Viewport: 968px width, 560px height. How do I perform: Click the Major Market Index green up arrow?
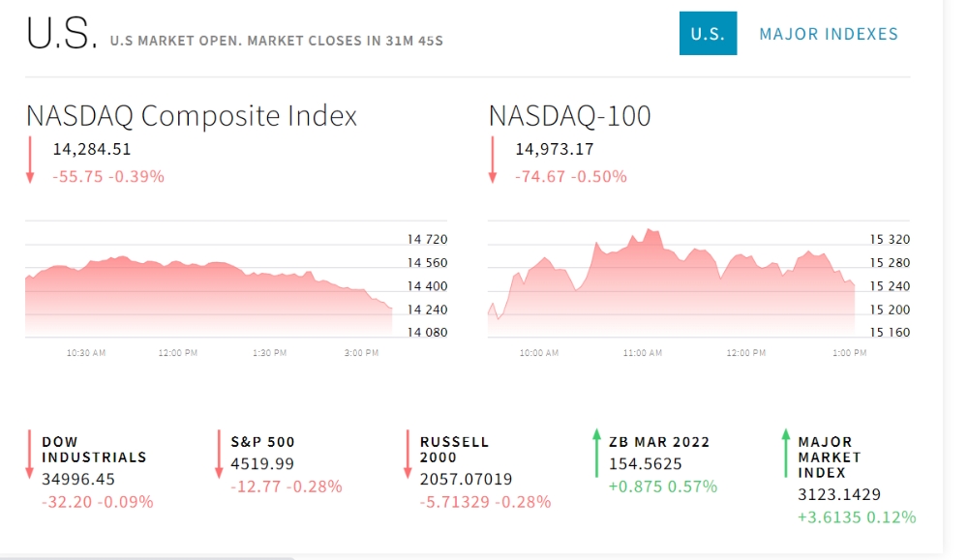[785, 454]
